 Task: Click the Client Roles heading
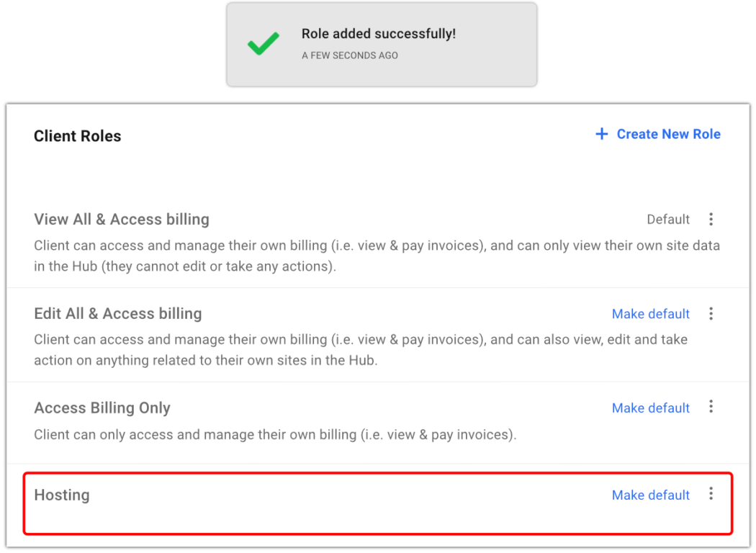[x=78, y=136]
